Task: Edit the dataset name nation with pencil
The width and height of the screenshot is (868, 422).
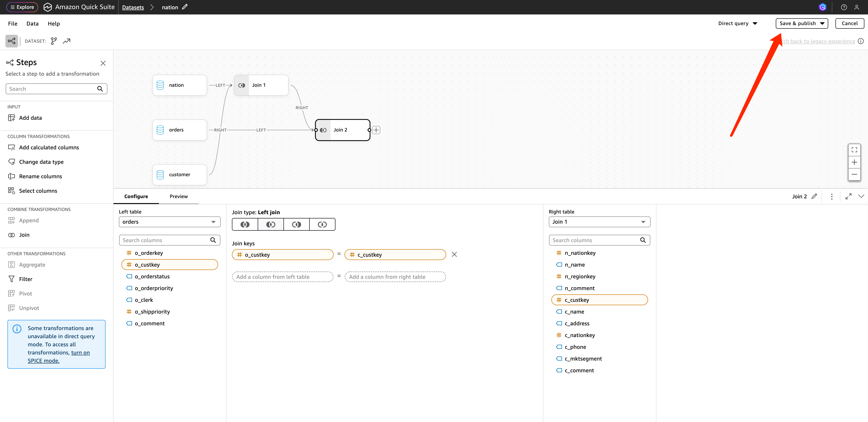Action: click(x=185, y=7)
